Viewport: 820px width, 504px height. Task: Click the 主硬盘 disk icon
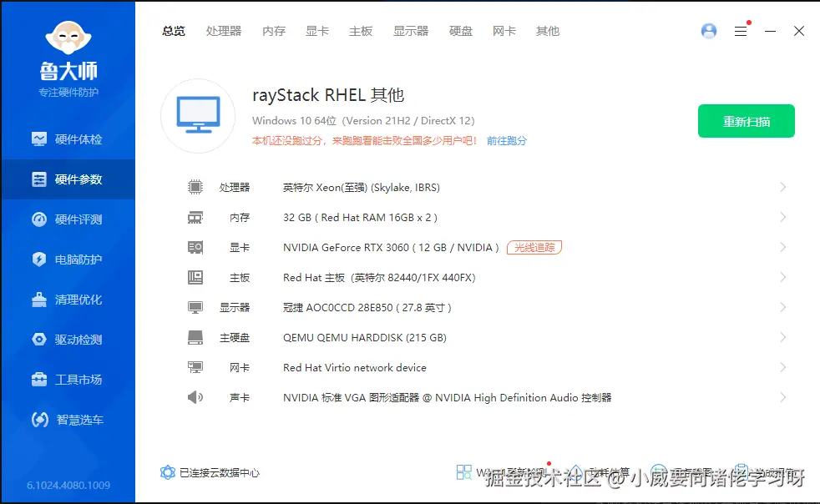point(195,338)
